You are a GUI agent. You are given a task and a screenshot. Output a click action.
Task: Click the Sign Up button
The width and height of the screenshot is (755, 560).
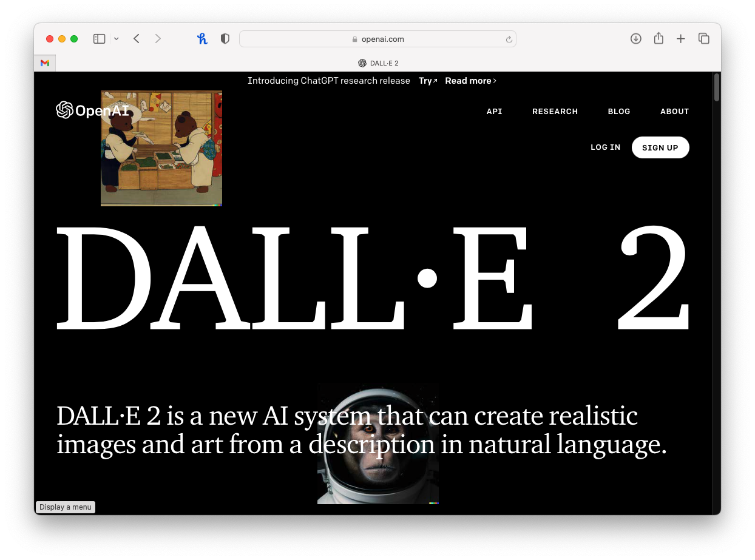click(x=660, y=147)
